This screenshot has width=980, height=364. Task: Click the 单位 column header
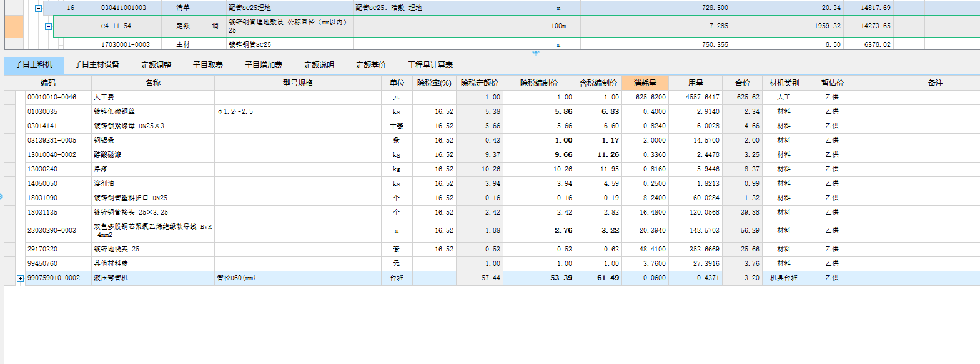(397, 83)
